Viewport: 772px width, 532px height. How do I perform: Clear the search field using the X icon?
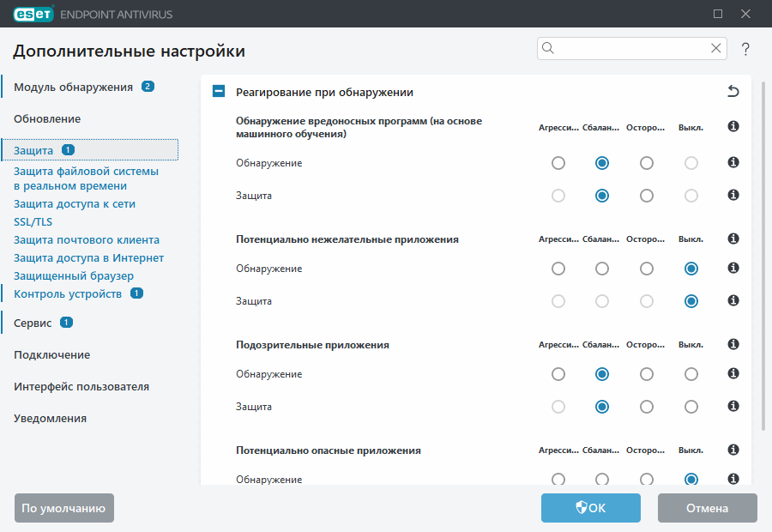[x=715, y=48]
